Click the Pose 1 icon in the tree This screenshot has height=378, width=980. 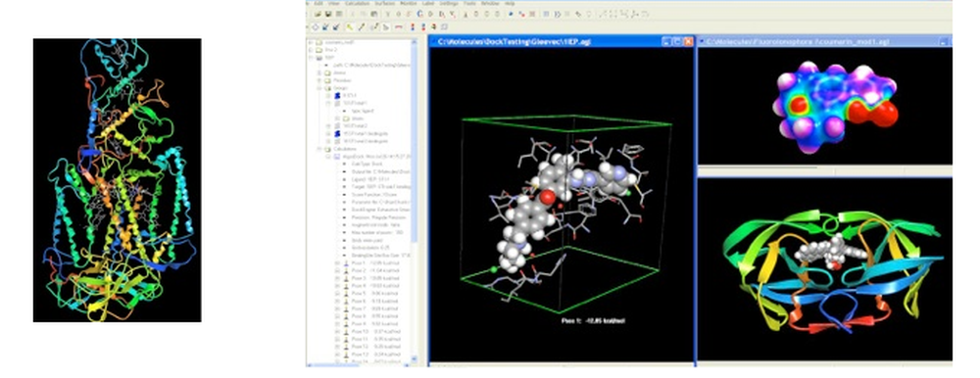coord(346,263)
